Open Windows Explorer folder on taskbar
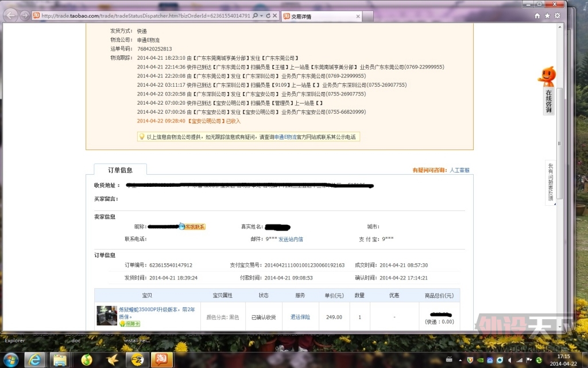Image resolution: width=588 pixels, height=368 pixels. coord(60,360)
